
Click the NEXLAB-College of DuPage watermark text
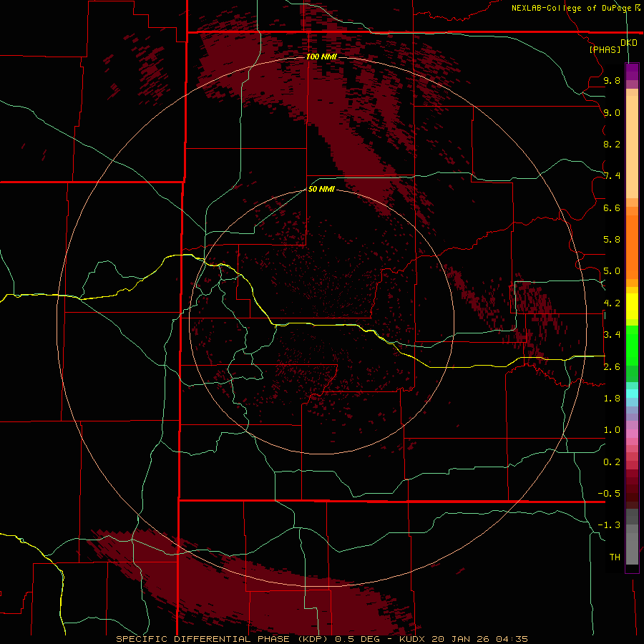(x=571, y=8)
